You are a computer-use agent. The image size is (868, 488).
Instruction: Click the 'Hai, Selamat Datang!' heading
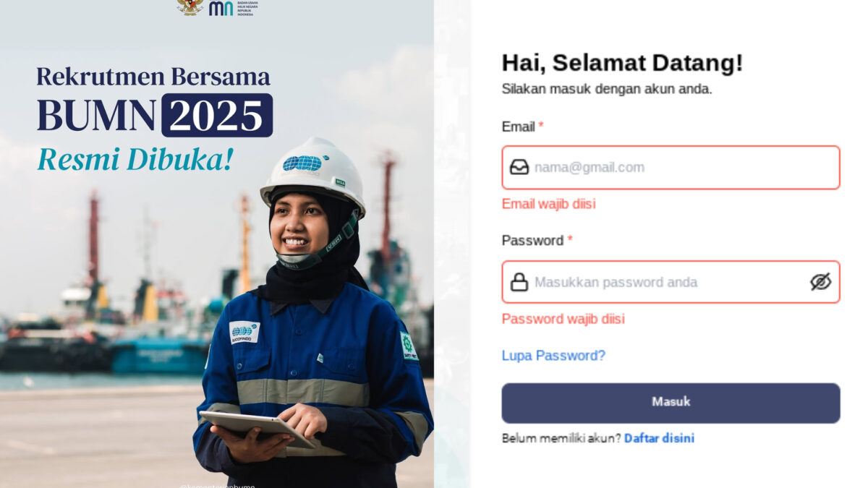pos(622,63)
